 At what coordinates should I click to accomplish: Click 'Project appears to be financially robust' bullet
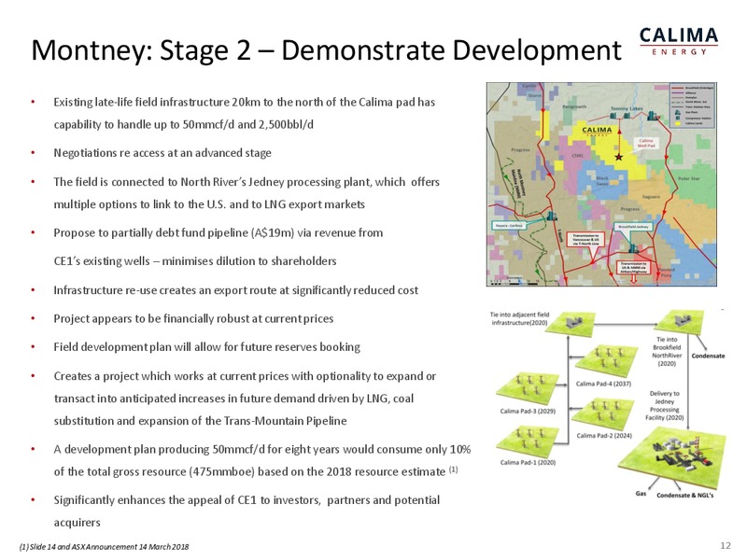193,318
